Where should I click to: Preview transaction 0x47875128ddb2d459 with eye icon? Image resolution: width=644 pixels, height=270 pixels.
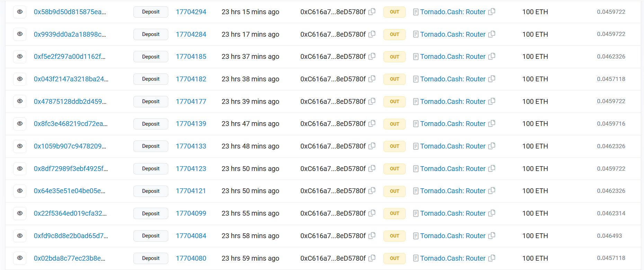click(x=20, y=101)
